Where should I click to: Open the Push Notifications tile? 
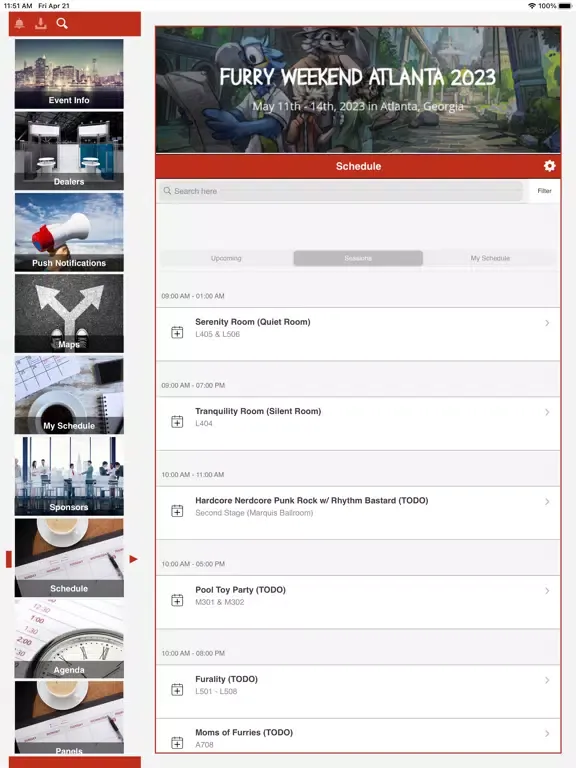tap(69, 232)
